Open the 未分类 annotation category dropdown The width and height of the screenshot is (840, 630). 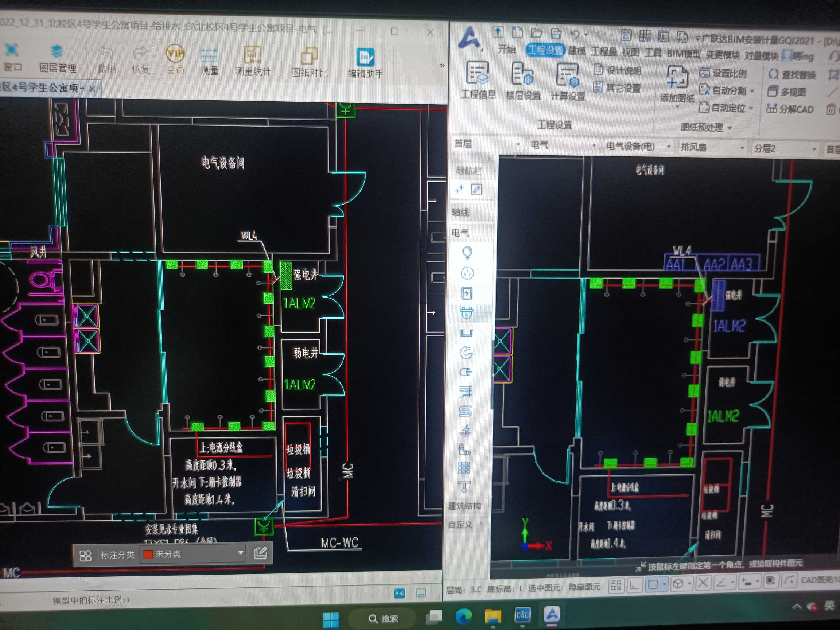click(193, 554)
